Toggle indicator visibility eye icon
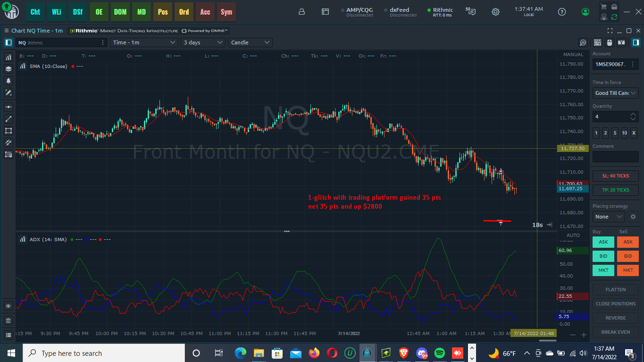Image resolution: width=644 pixels, height=362 pixels. pyautogui.click(x=8, y=306)
